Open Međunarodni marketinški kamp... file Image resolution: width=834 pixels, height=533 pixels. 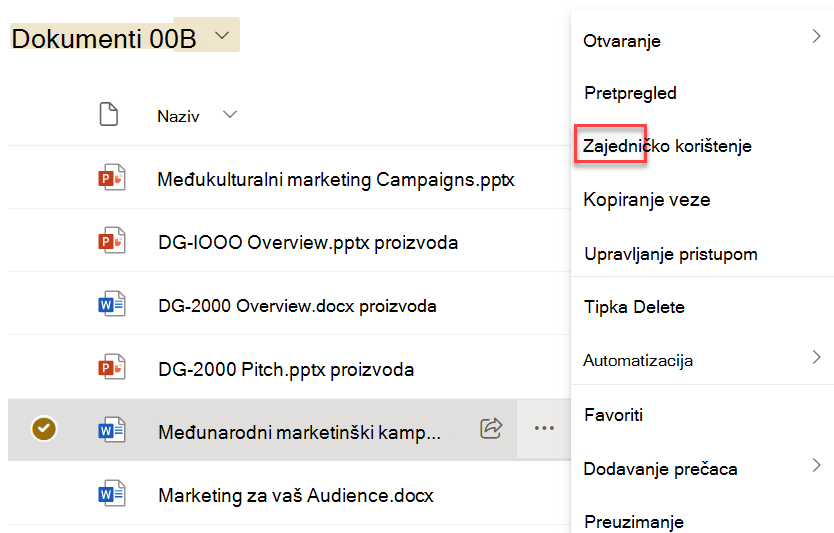pyautogui.click(x=299, y=432)
